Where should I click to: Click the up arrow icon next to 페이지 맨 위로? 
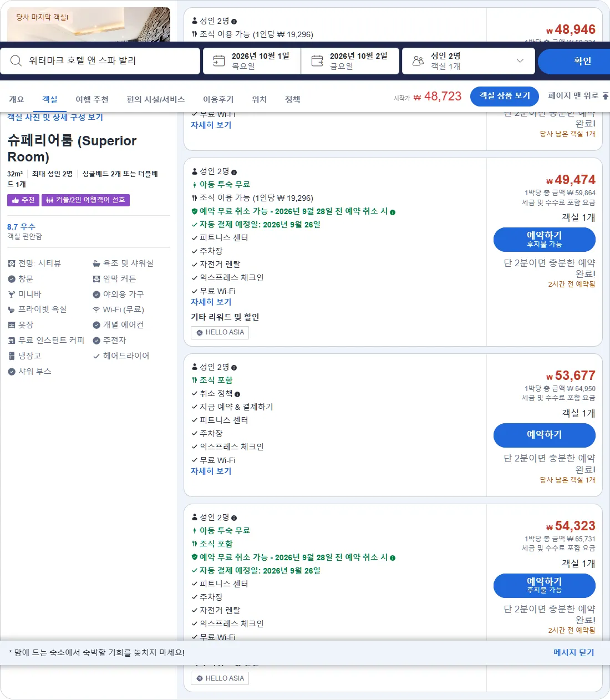click(606, 96)
